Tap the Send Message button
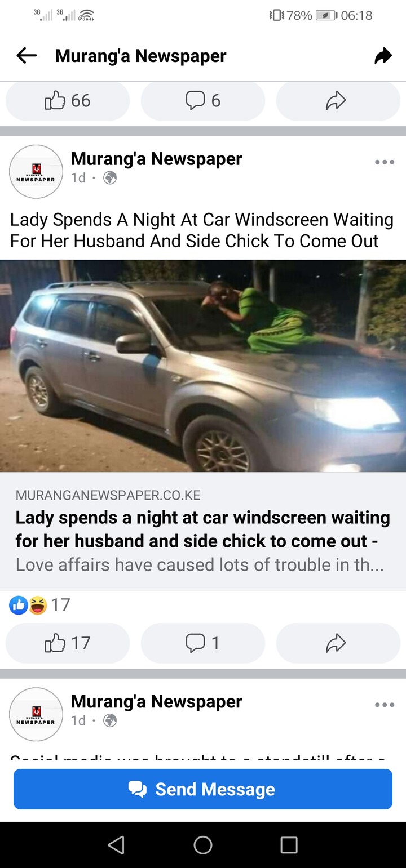Screen dimensions: 406x868 [x=203, y=789]
